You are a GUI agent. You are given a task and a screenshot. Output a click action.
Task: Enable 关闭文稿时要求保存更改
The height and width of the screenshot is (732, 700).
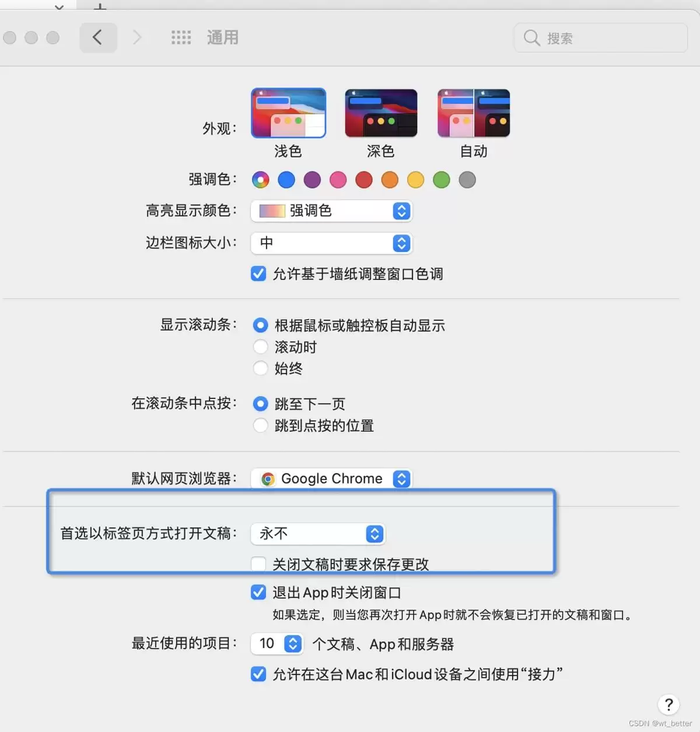tap(258, 563)
